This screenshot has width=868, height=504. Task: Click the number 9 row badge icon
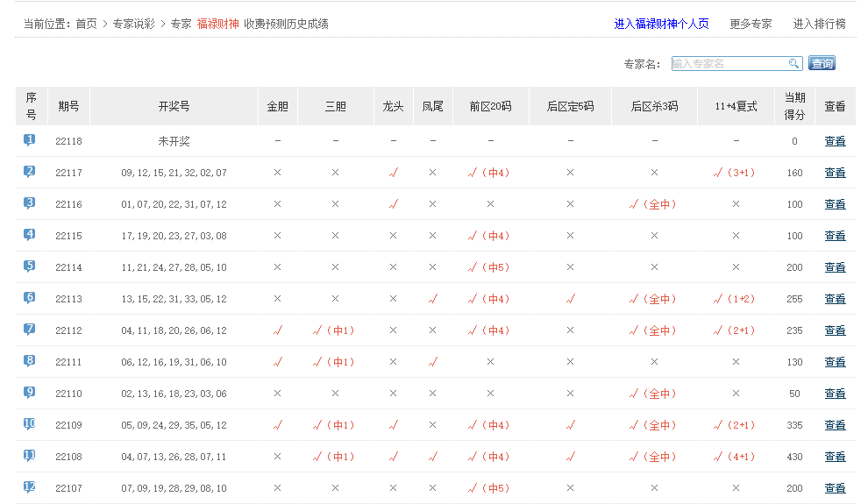(x=30, y=393)
